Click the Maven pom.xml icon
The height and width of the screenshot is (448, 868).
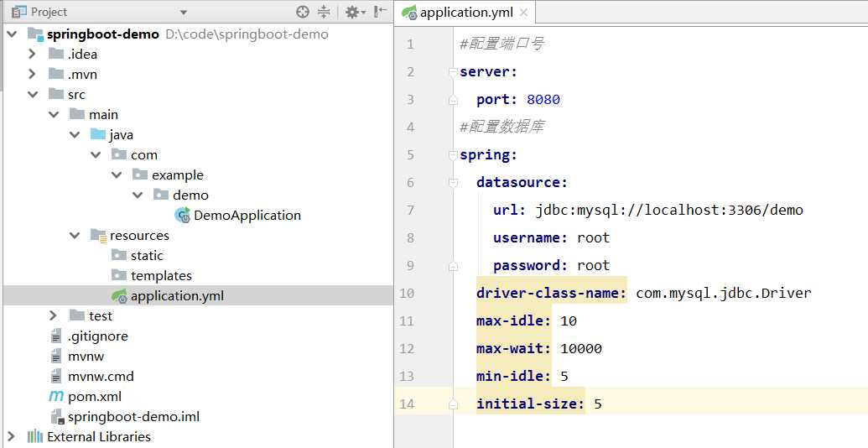(x=56, y=396)
